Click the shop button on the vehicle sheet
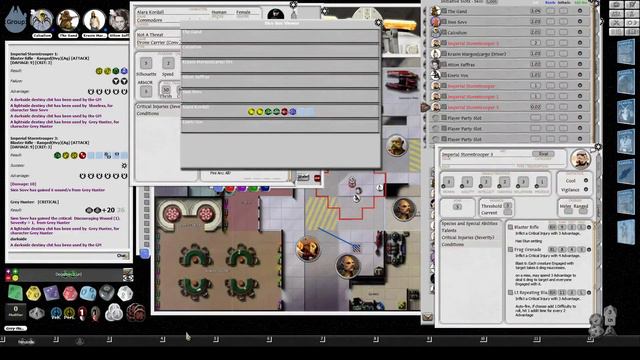640x360 pixels. pyautogui.click(x=303, y=177)
